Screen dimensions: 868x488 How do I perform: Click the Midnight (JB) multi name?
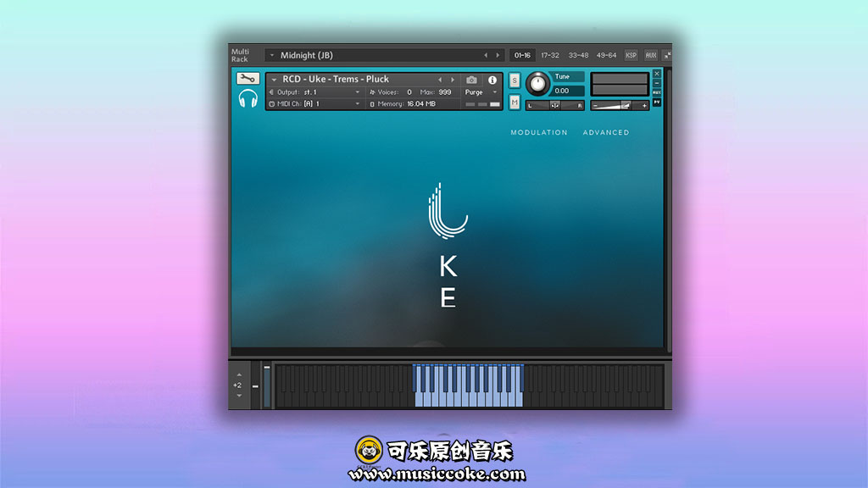pyautogui.click(x=307, y=55)
